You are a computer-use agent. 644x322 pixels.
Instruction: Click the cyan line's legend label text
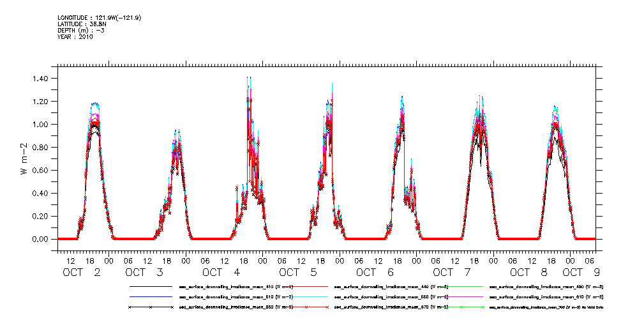point(391,297)
